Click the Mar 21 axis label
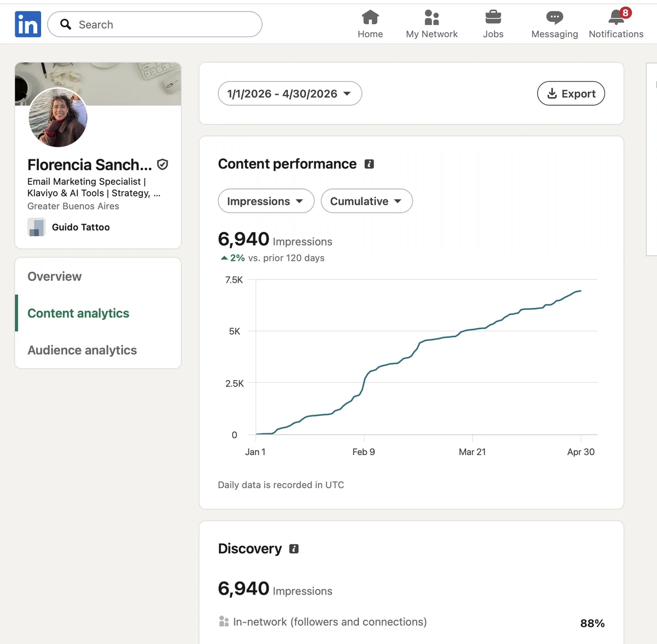Screen dimensions: 657x644 [x=472, y=452]
